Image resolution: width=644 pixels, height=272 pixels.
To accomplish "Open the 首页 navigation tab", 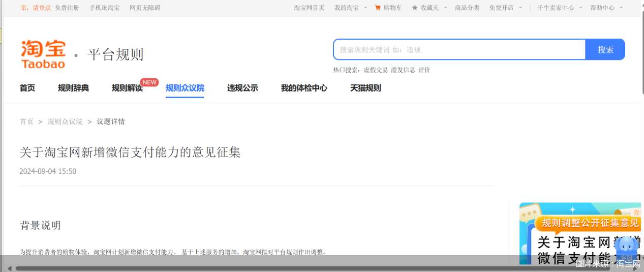I will click(x=27, y=88).
